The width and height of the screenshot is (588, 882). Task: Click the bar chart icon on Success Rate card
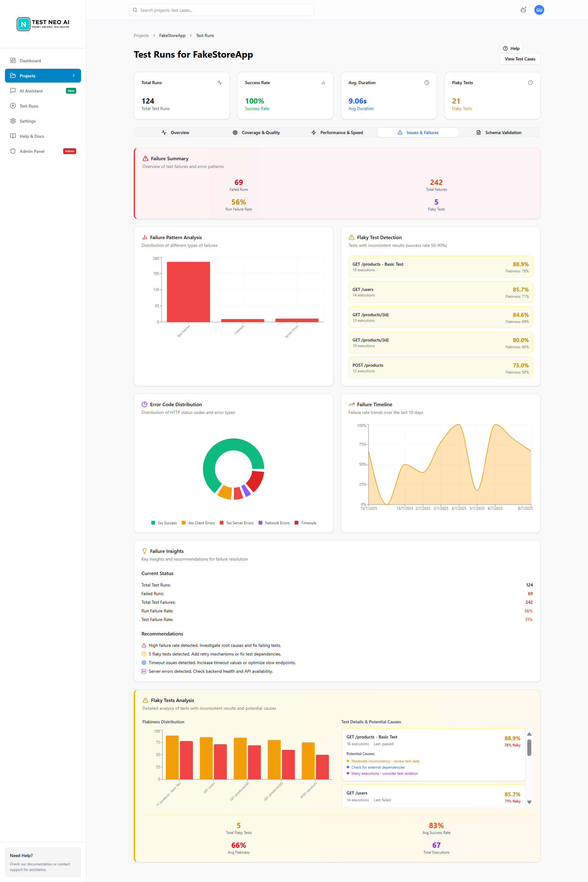tap(323, 83)
